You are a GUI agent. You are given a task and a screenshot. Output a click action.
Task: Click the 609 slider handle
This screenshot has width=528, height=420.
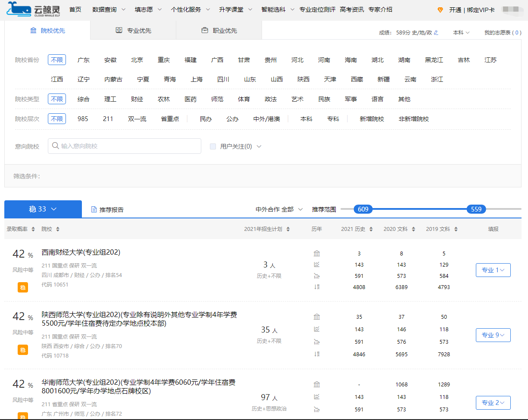click(363, 209)
